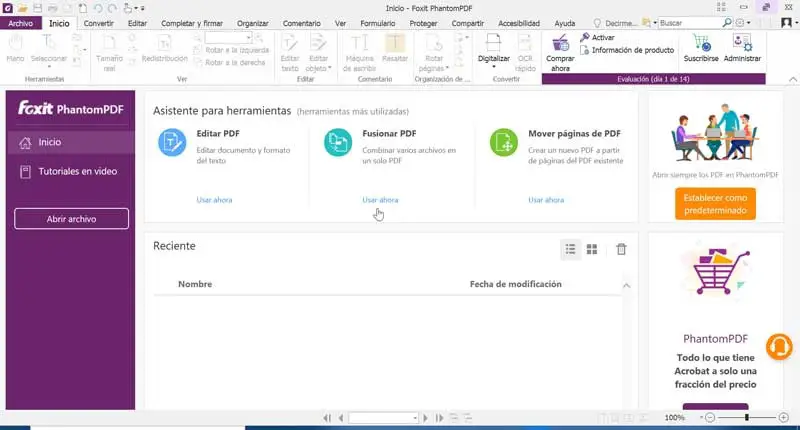Click Establecer como predeterminado button

click(x=715, y=204)
